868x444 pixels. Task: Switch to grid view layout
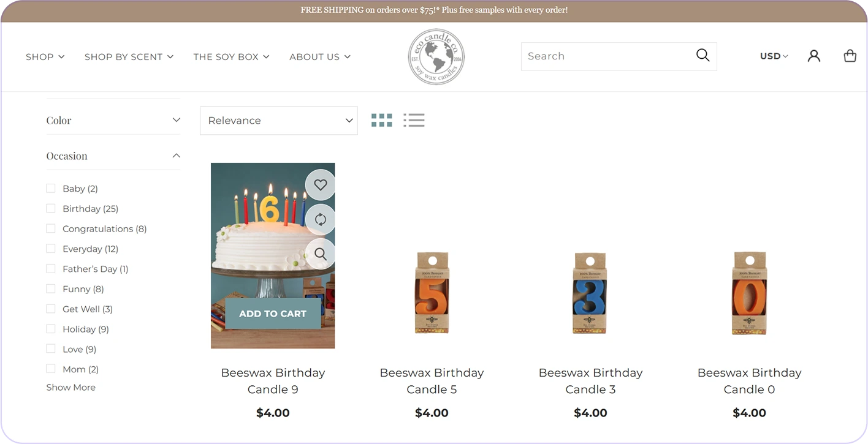click(381, 121)
